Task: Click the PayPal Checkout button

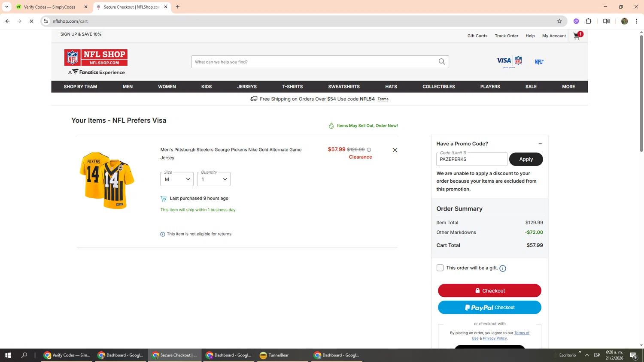Action: point(489,308)
